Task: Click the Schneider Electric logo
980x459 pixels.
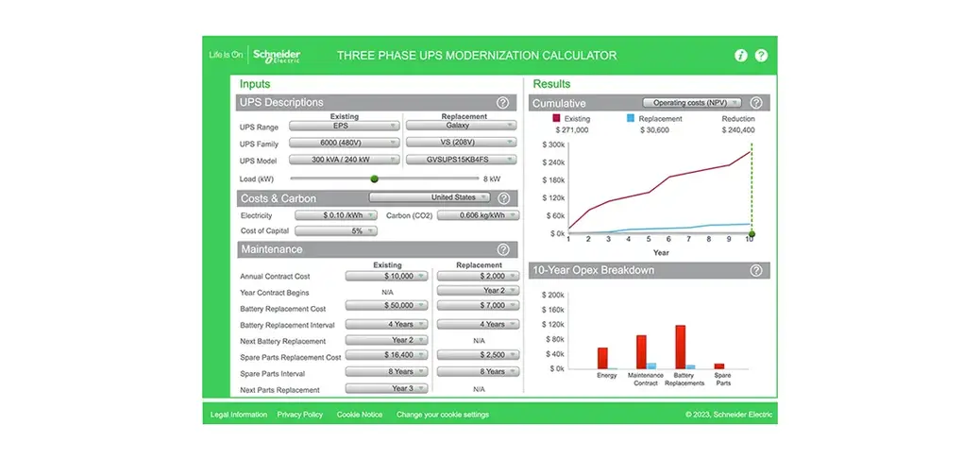Action: coord(277,56)
